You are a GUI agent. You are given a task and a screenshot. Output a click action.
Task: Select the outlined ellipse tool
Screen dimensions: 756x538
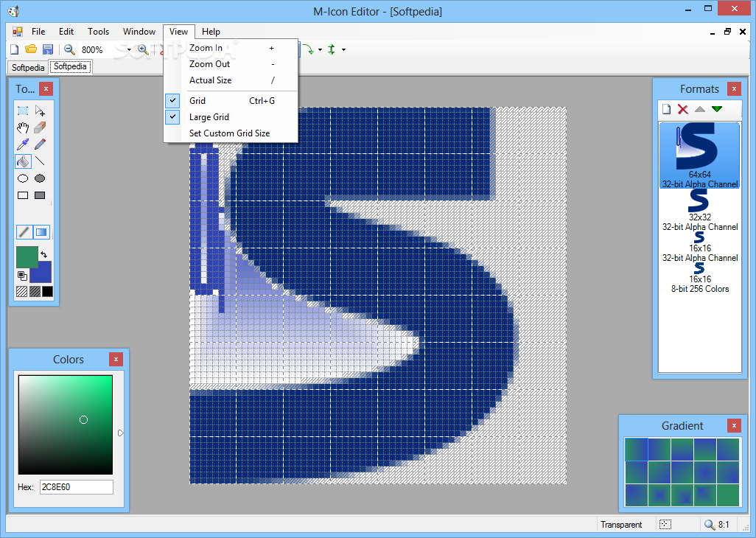pyautogui.click(x=23, y=178)
